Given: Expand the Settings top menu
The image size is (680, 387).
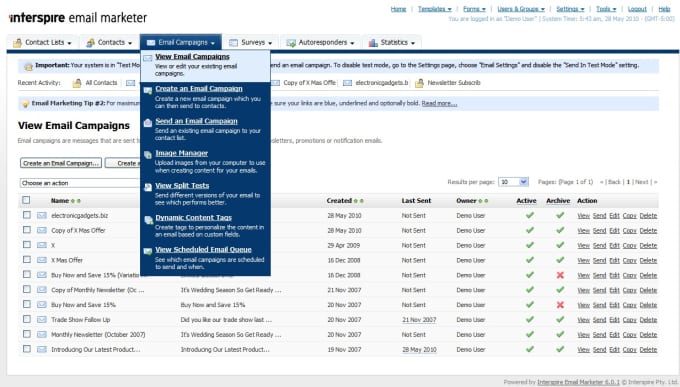Looking at the screenshot, I should 570,9.
